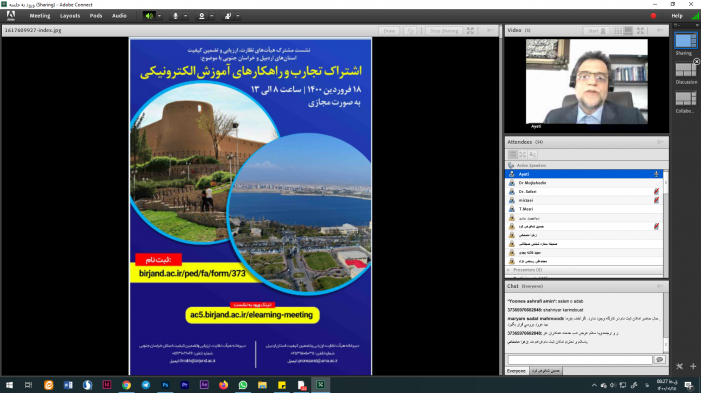Open the Layouts menu
Screen dimensions: 701x393
70,16
